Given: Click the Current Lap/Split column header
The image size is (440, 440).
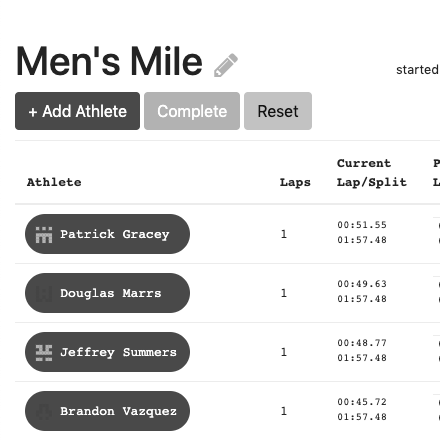Looking at the screenshot, I should pyautogui.click(x=372, y=173).
